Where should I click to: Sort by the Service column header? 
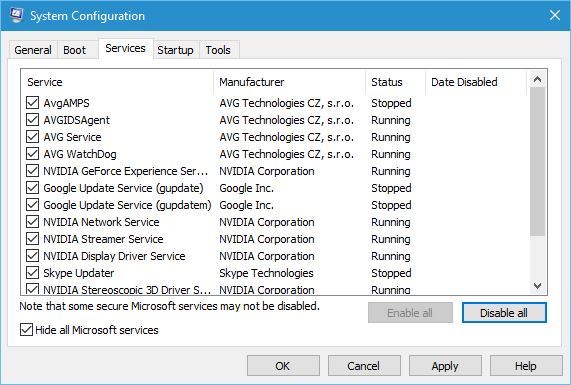tap(118, 82)
